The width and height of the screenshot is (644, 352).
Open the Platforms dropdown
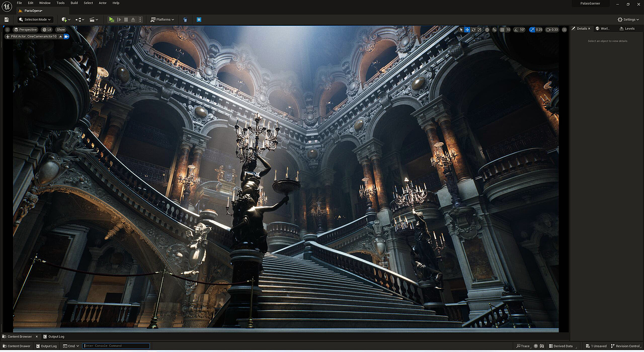click(162, 20)
